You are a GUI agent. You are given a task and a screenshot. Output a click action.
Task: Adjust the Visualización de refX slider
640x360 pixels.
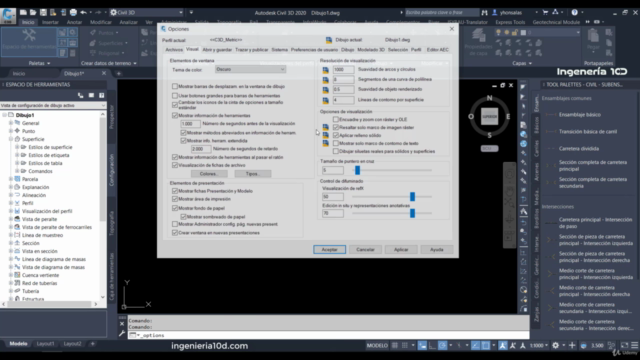pyautogui.click(x=412, y=197)
